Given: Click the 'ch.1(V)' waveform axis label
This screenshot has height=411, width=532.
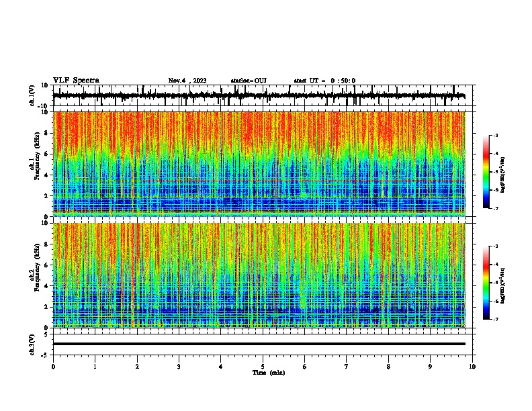Looking at the screenshot, I should pyautogui.click(x=32, y=95).
